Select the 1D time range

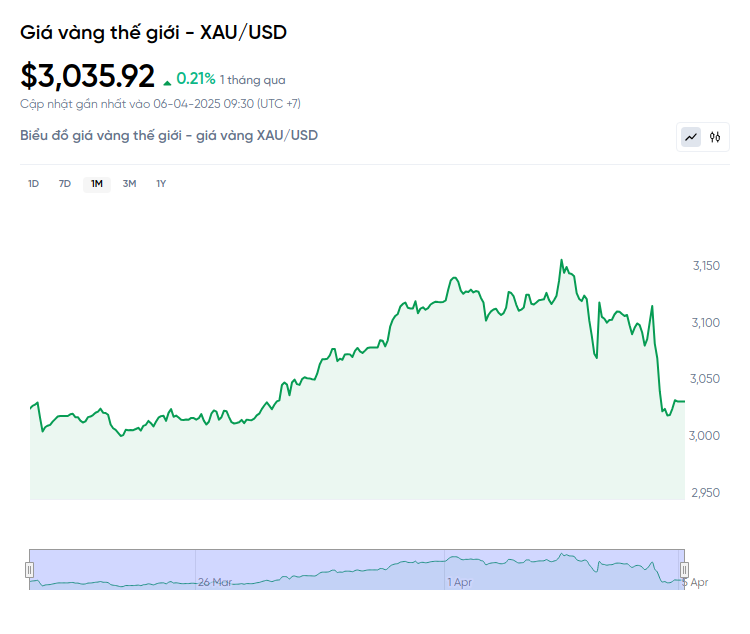click(33, 183)
